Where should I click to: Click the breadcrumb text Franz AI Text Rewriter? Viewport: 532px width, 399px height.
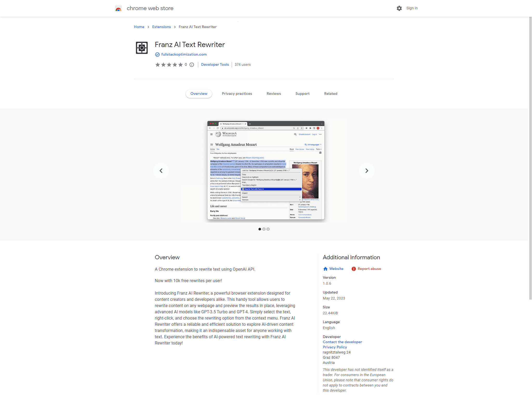198,27
